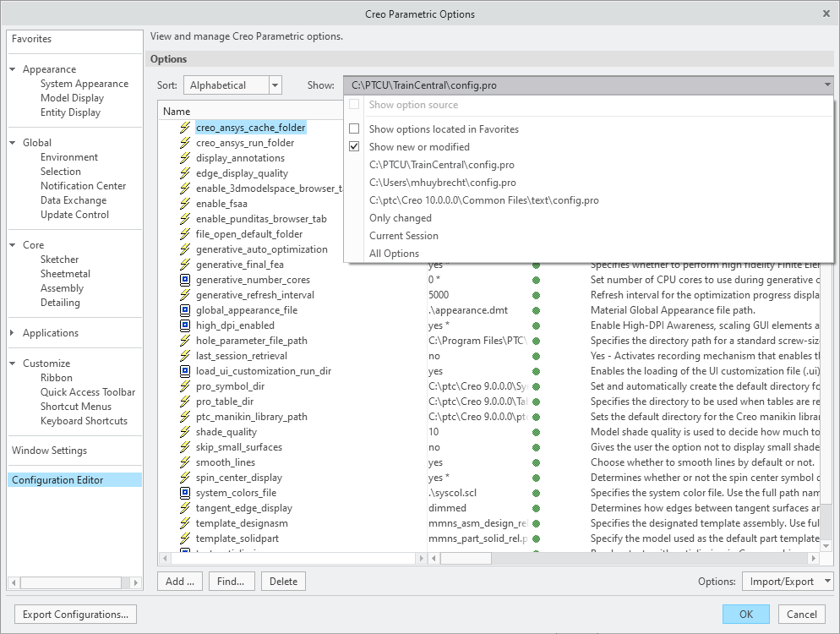Select C:\PTCU\TrainCentral\config.pro list entry
Viewport: 840px width, 634px height.
tap(441, 165)
